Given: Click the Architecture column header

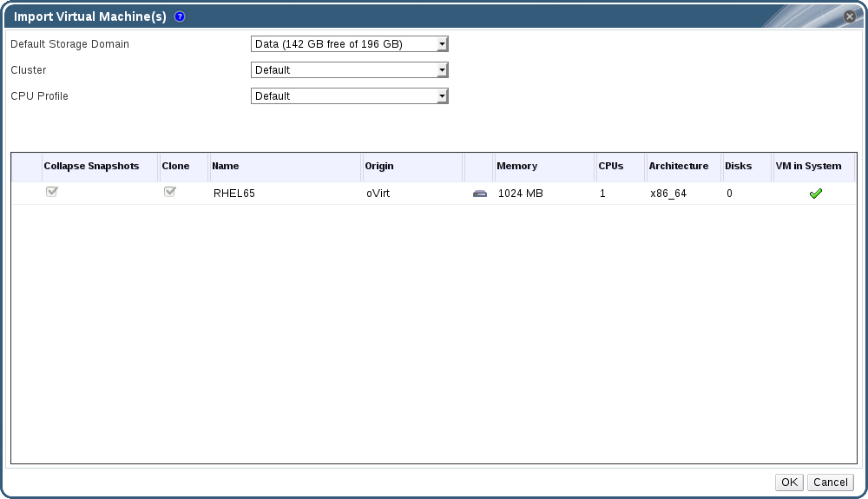Looking at the screenshot, I should (x=682, y=166).
